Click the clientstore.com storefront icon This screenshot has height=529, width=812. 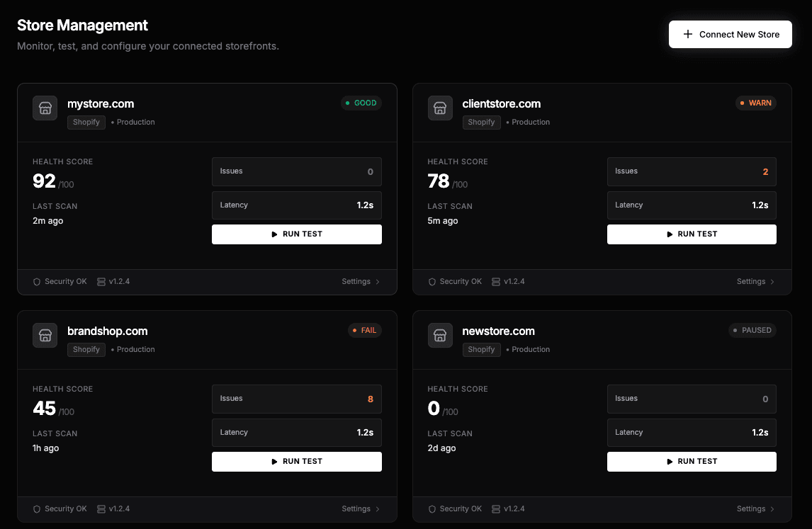(440, 108)
